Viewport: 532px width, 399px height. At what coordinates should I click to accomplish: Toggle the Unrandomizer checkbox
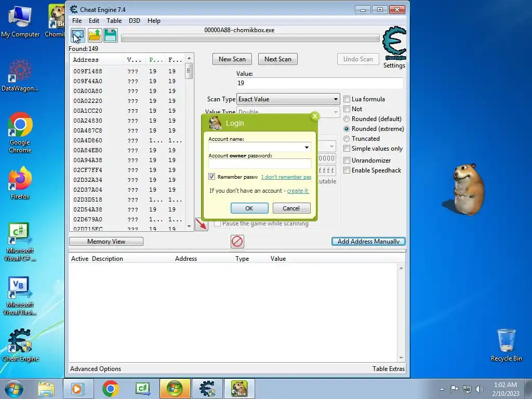pos(347,161)
